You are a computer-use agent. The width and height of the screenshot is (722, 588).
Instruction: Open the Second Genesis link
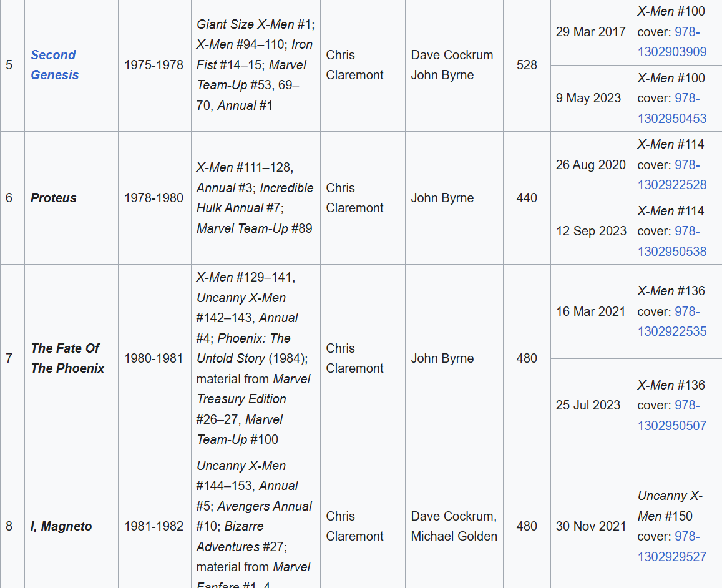[x=54, y=65]
